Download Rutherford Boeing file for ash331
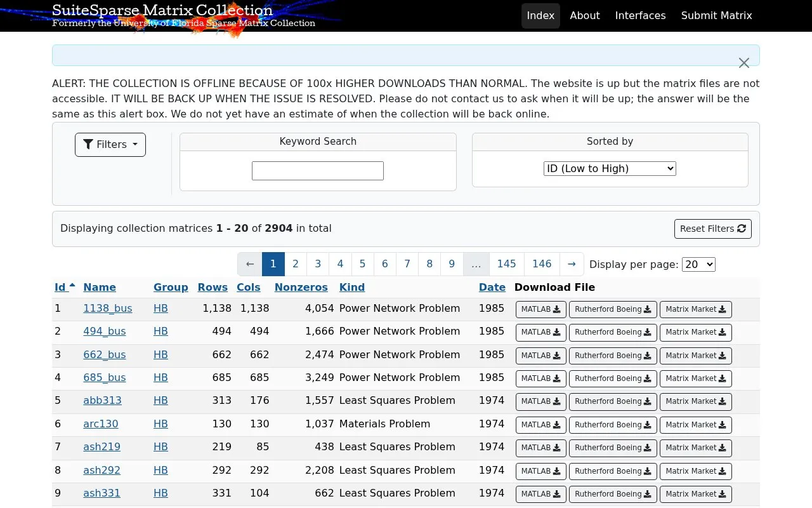 click(x=613, y=494)
